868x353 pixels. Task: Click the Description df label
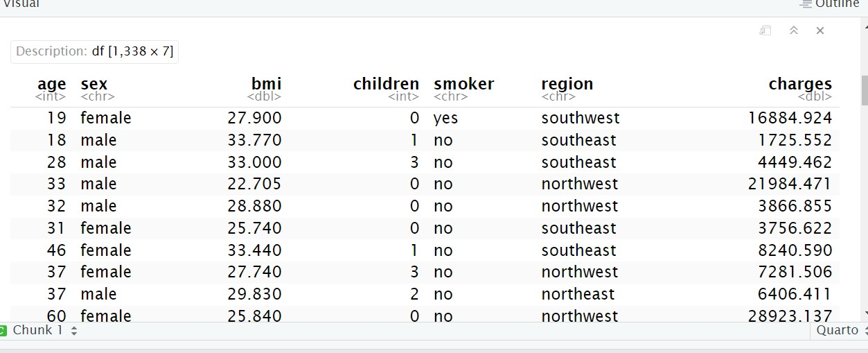[94, 51]
